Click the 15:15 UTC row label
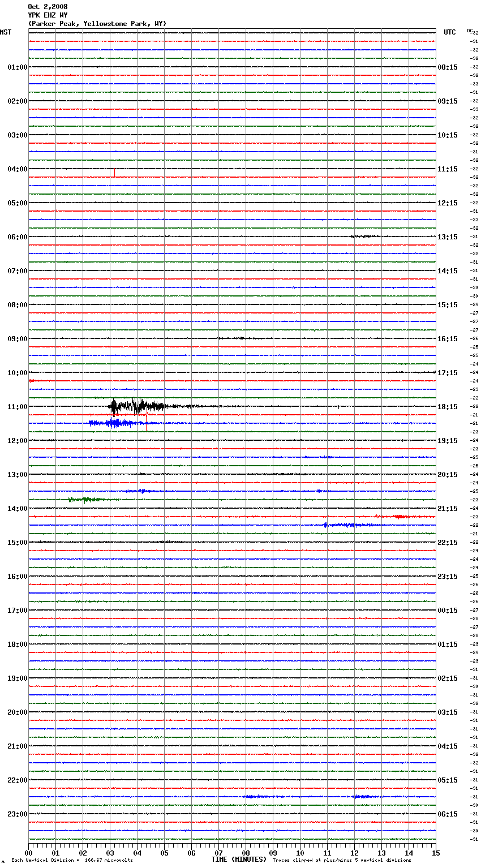Screen dimensions: 481x868 click(x=448, y=305)
